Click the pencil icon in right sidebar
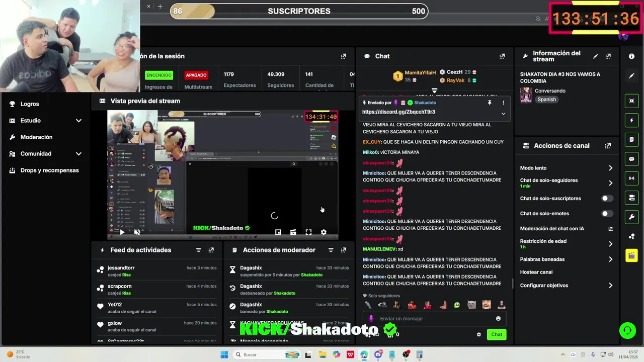This screenshot has height=362, width=644. point(631,76)
